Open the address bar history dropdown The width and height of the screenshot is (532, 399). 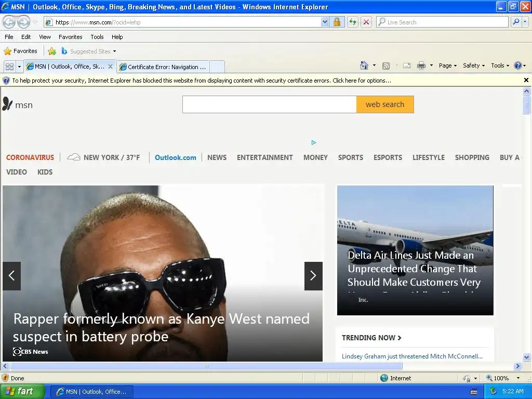pyautogui.click(x=325, y=22)
